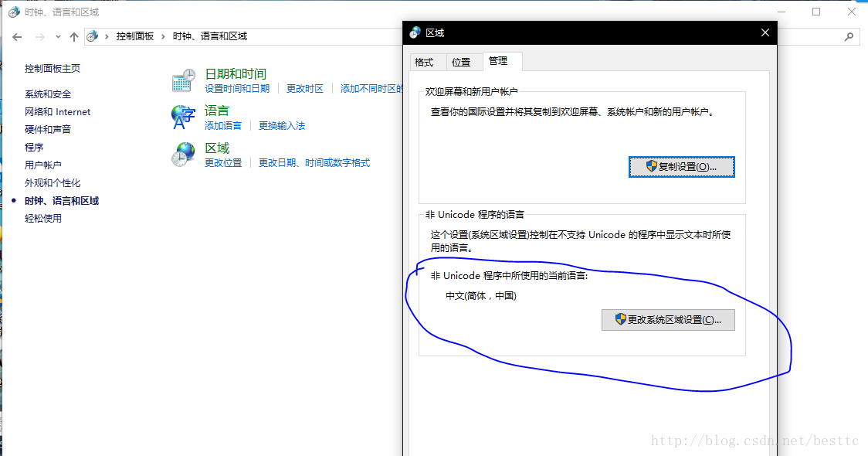Click the 更改系统区域设置(C)... button
This screenshot has height=456, width=868.
pyautogui.click(x=668, y=320)
